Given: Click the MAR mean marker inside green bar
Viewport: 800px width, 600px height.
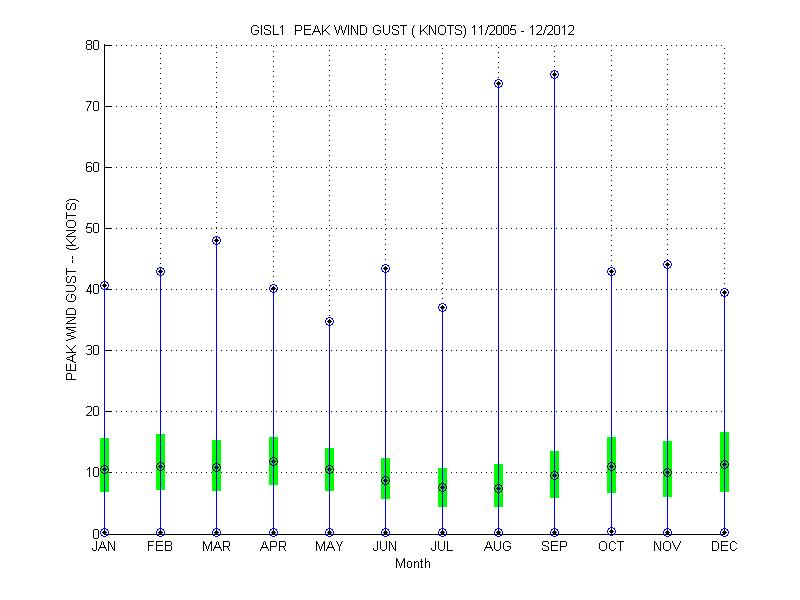Looking at the screenshot, I should pos(216,467).
